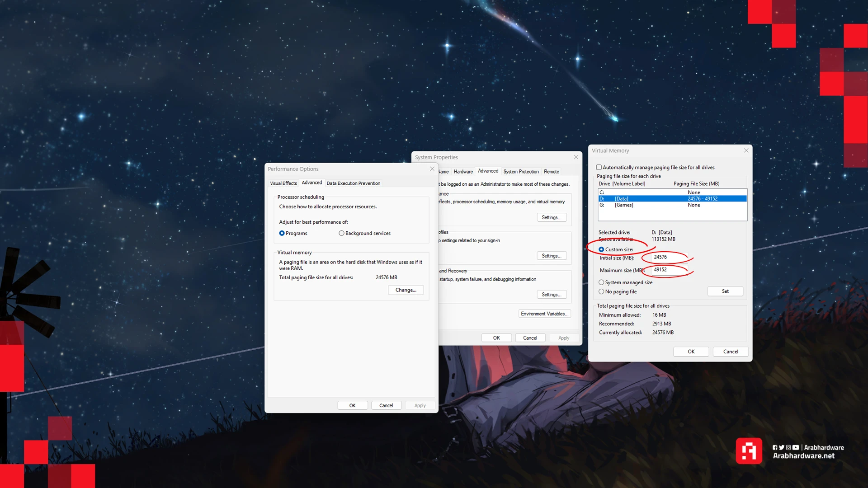Open the Hardware tab
Viewport: 868px width, 488px height.
pos(463,172)
